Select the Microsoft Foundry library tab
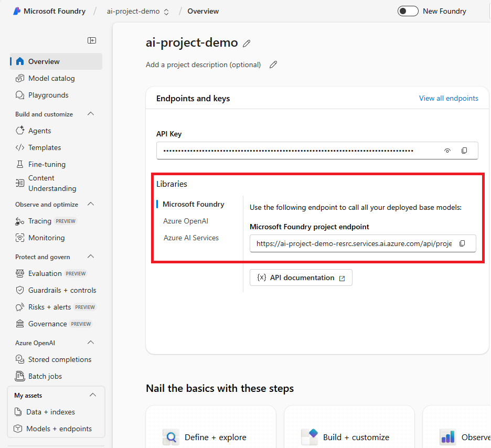Viewport: 491px width, 448px height. click(194, 204)
